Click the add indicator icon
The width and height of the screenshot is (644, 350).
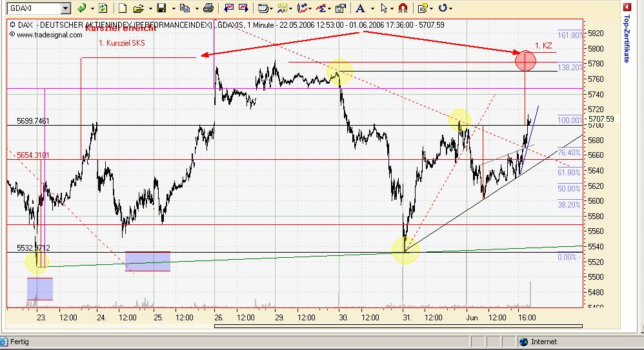[x=282, y=8]
